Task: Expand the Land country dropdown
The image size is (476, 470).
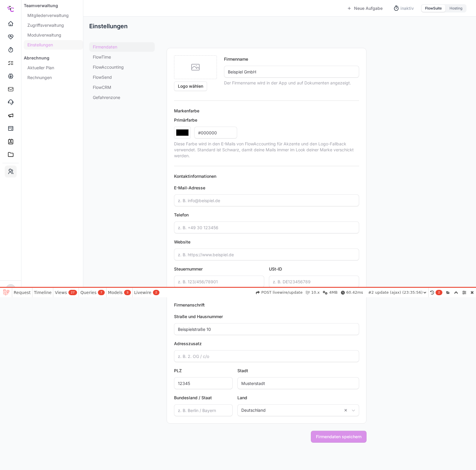Action: click(353, 410)
